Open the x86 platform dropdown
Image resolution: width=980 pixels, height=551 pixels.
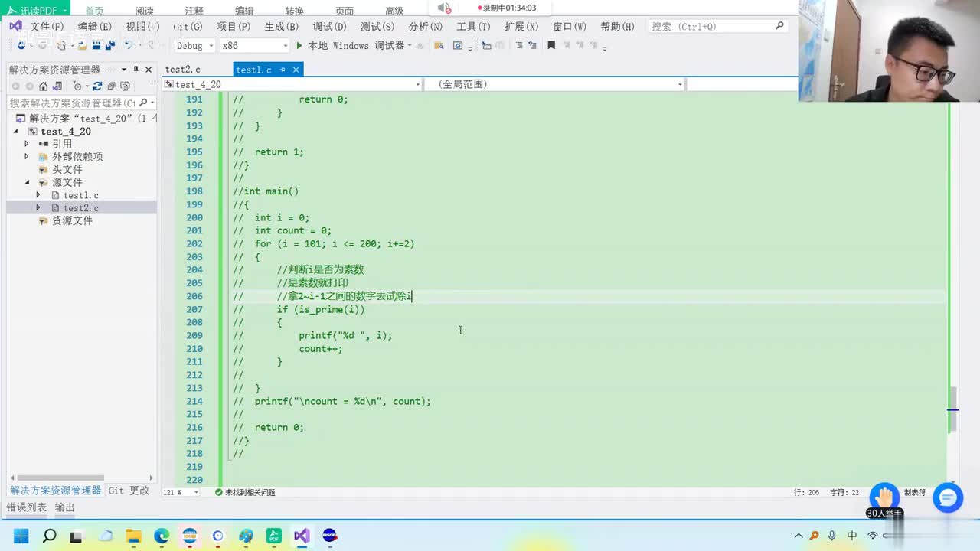click(x=254, y=46)
